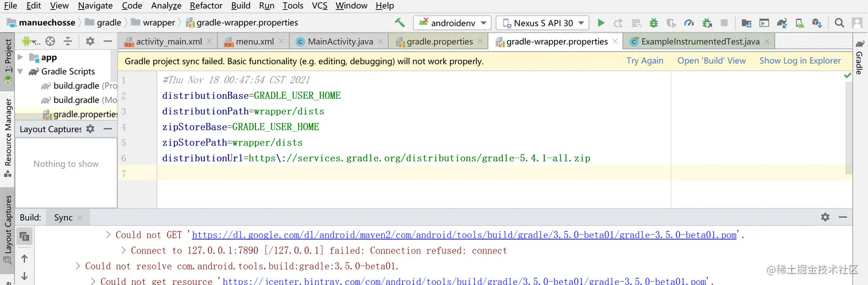The width and height of the screenshot is (868, 285).
Task: Open the VCS menu
Action: click(320, 6)
